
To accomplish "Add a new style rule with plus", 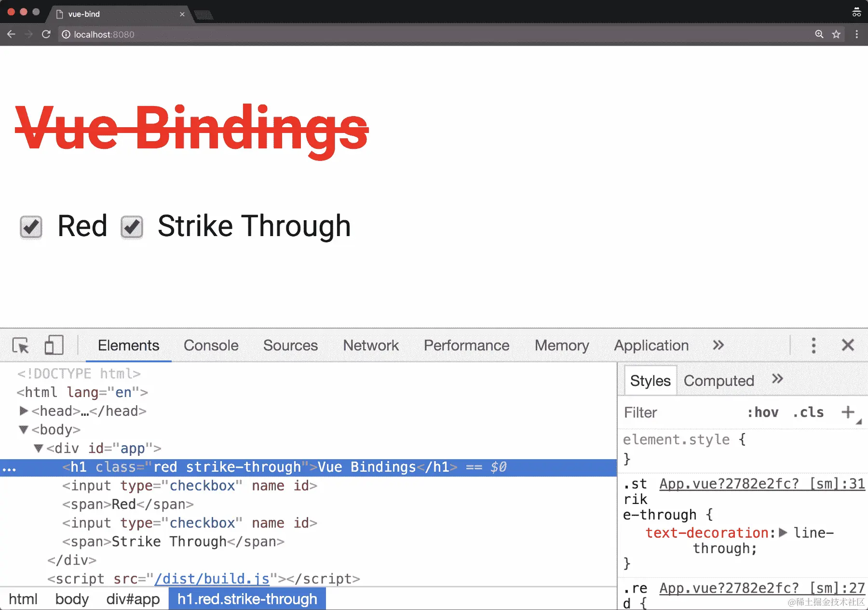I will coord(848,412).
